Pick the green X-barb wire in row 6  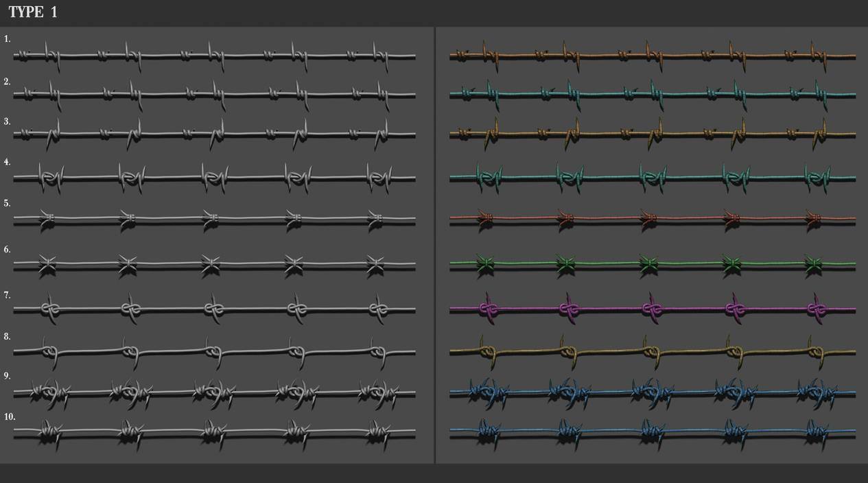(x=653, y=264)
